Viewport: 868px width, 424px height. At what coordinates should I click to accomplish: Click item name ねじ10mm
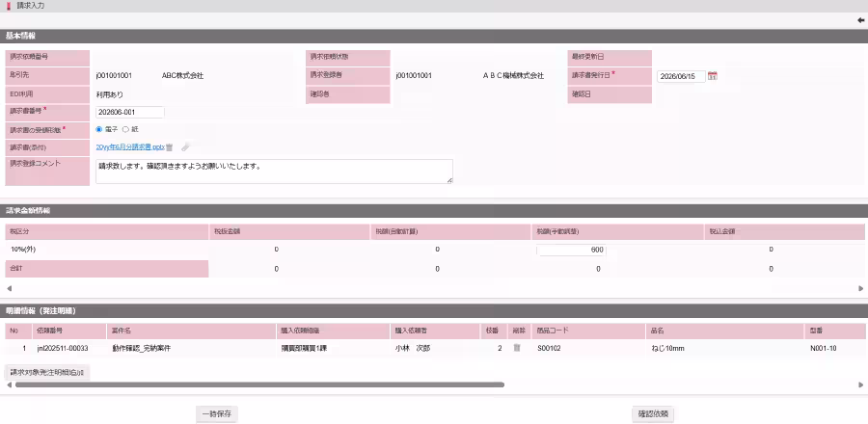point(667,348)
